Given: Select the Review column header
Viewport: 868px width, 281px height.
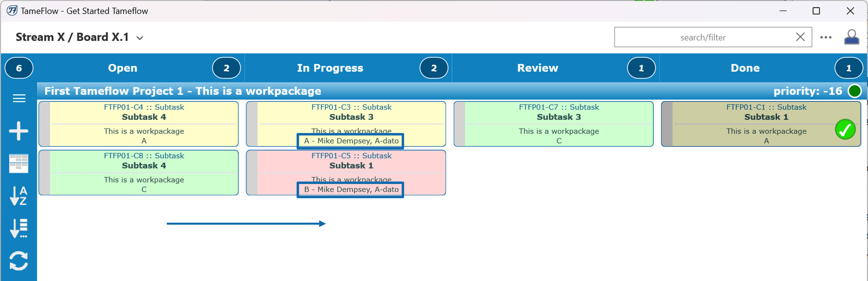Looking at the screenshot, I should (537, 68).
